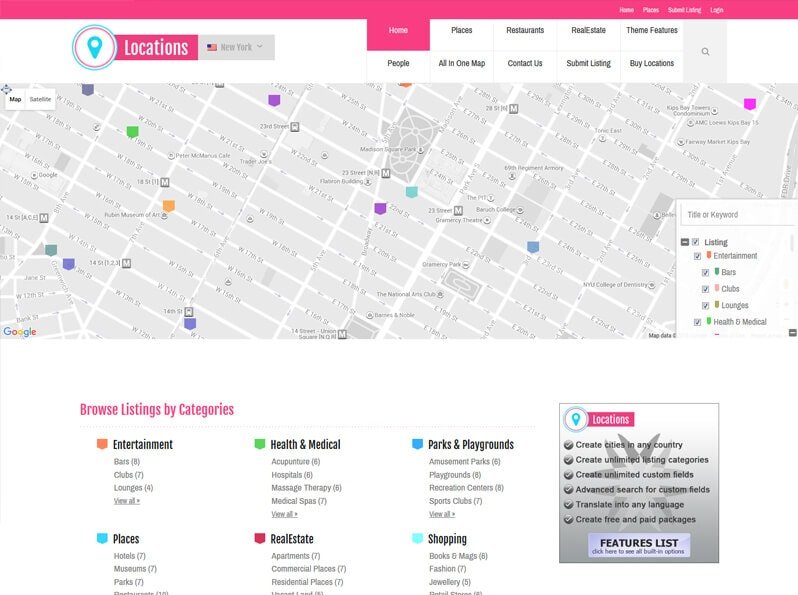This screenshot has height=595, width=798.
Task: Open the Contact Us menu item
Action: click(x=525, y=64)
